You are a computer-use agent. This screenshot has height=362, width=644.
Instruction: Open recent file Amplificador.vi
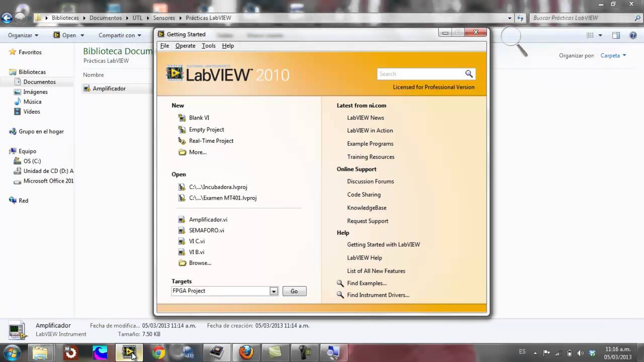[x=208, y=220]
